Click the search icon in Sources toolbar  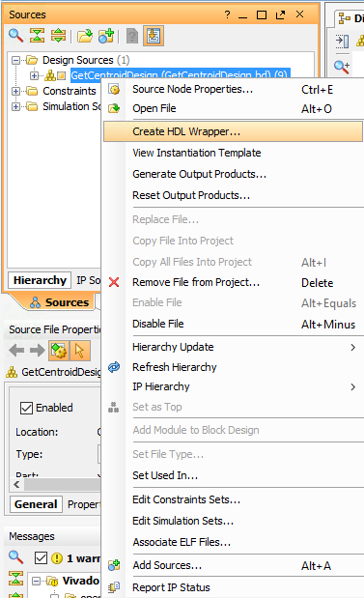(15, 36)
